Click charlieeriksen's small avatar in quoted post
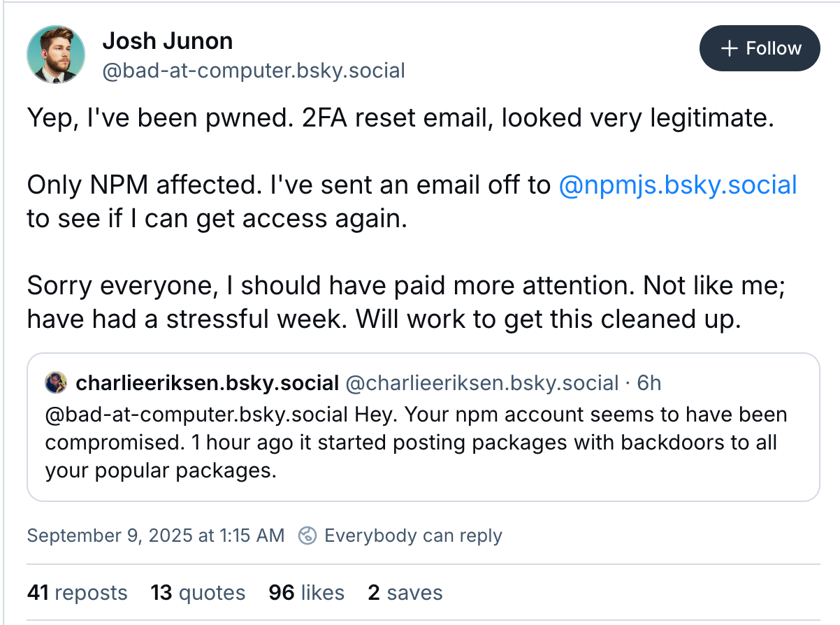 tap(56, 382)
